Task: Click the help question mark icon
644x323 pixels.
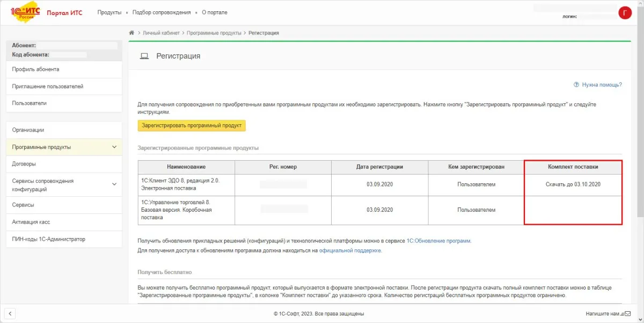Action: (x=576, y=84)
